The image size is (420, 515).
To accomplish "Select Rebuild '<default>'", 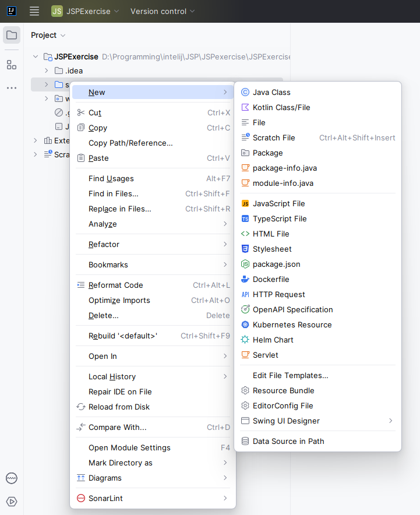I will (x=153, y=336).
